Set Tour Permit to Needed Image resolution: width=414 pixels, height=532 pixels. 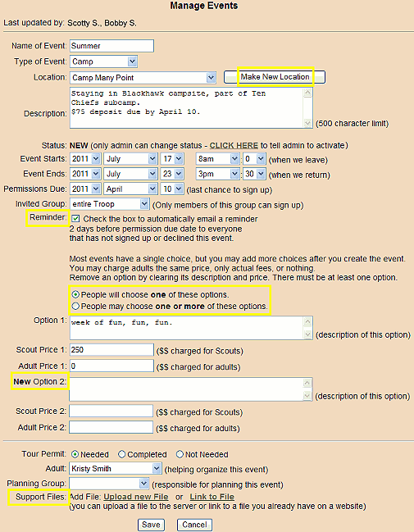pyautogui.click(x=75, y=454)
